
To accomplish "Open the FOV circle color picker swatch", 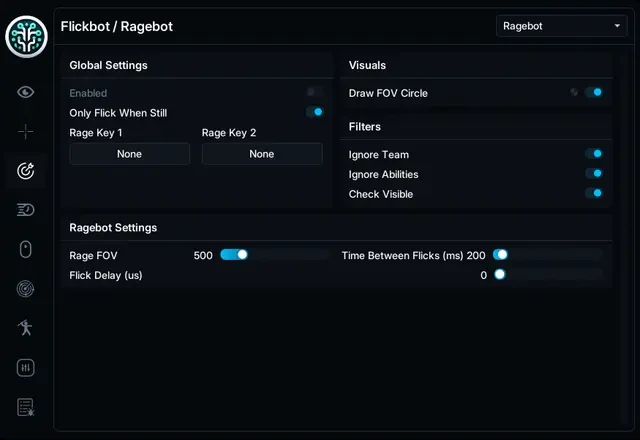I will click(x=574, y=92).
